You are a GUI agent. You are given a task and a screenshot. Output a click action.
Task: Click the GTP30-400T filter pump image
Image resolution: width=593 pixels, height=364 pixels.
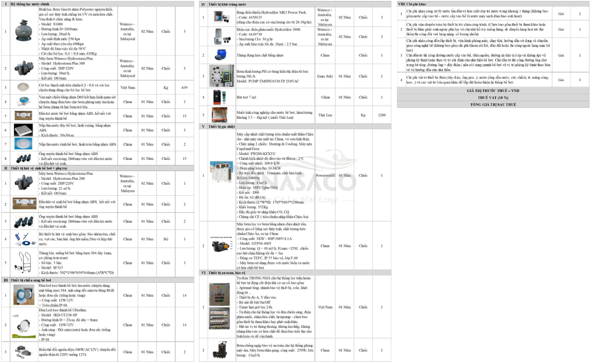(222, 246)
